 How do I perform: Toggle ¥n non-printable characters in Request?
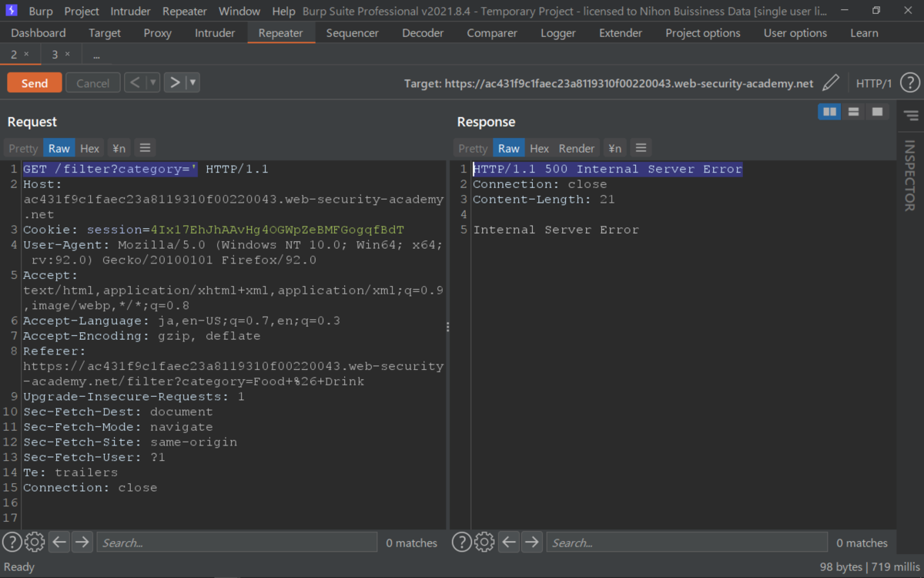119,148
